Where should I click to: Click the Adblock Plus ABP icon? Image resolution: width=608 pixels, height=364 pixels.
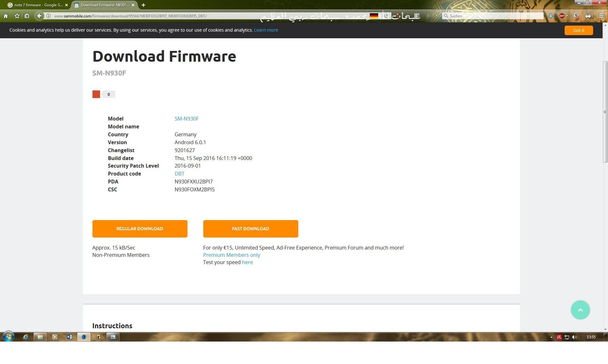pyautogui.click(x=562, y=16)
